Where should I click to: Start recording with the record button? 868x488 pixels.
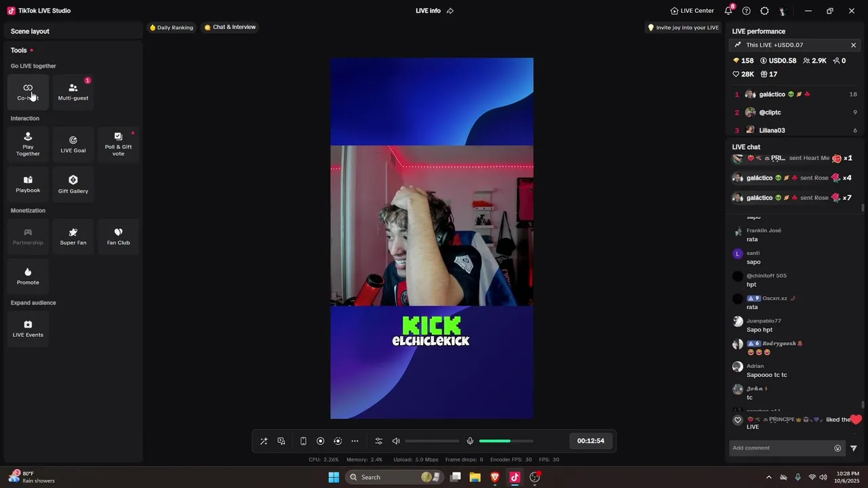[x=321, y=441]
